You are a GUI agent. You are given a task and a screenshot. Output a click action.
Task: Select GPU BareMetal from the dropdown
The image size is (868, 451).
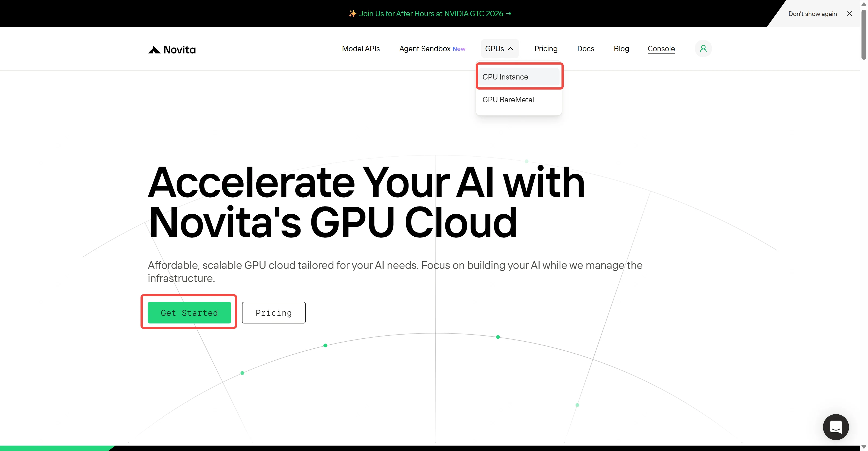pyautogui.click(x=519, y=100)
